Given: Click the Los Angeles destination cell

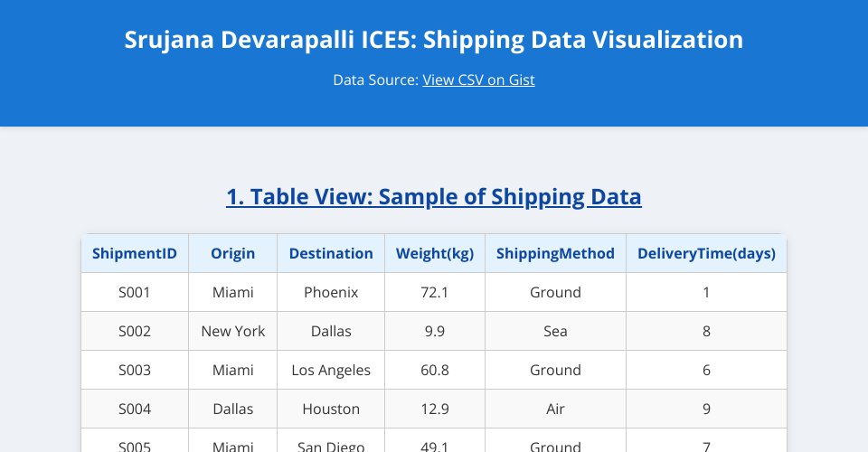Looking at the screenshot, I should click(331, 370).
